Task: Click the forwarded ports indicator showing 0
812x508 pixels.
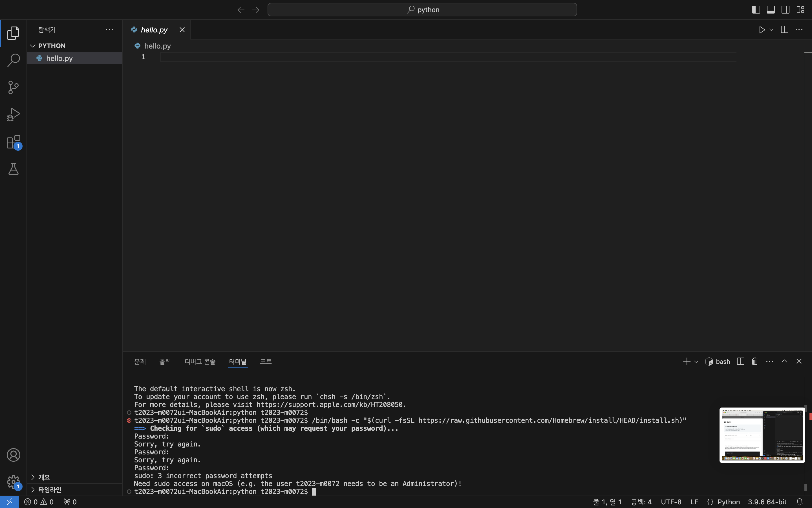Action: pyautogui.click(x=70, y=502)
